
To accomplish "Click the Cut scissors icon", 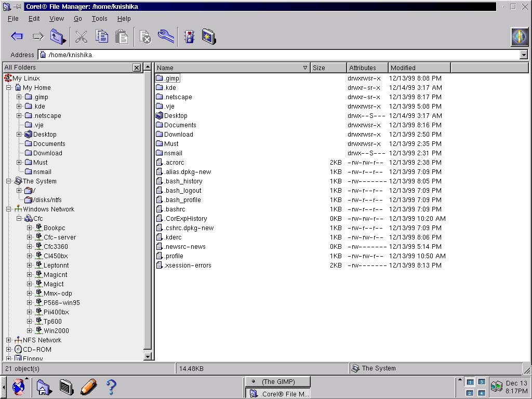I will [x=81, y=36].
